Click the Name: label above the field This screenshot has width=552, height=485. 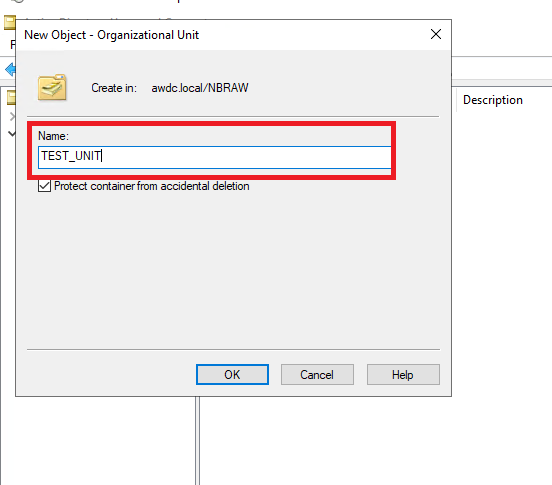tap(54, 136)
